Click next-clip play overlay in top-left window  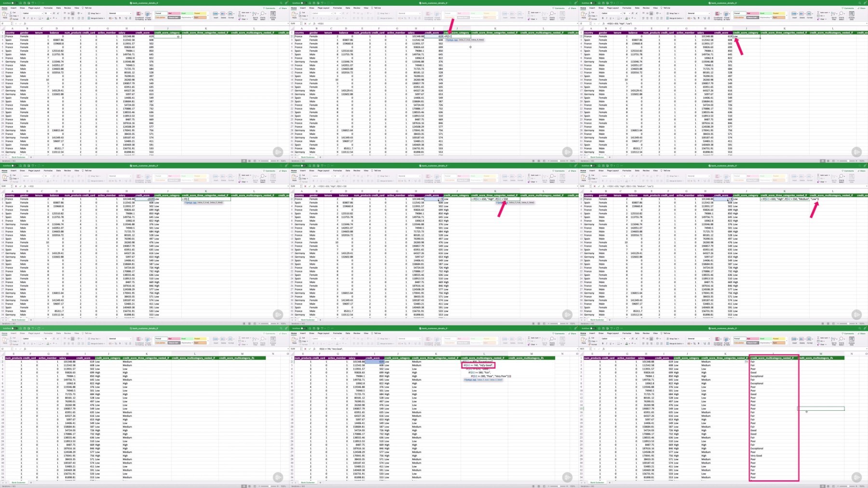click(278, 152)
